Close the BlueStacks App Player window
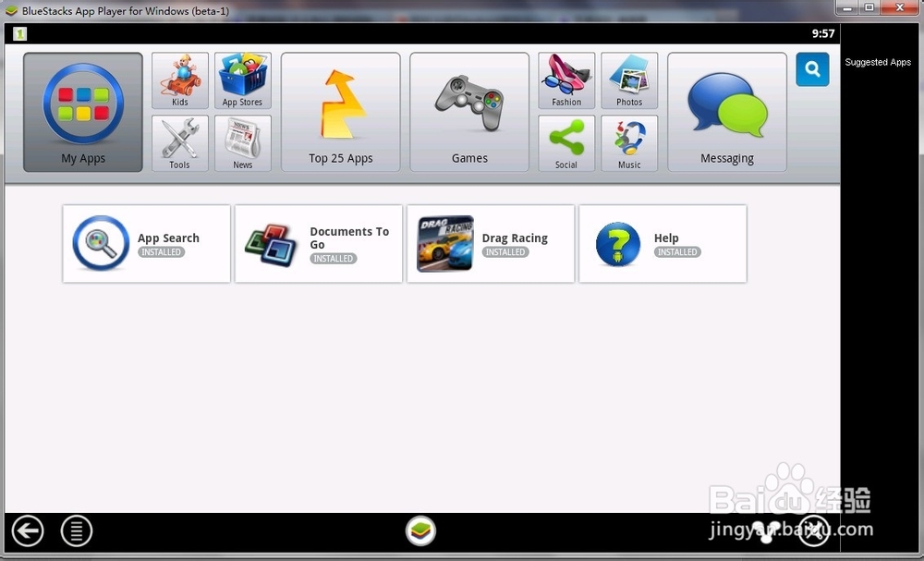 (900, 7)
